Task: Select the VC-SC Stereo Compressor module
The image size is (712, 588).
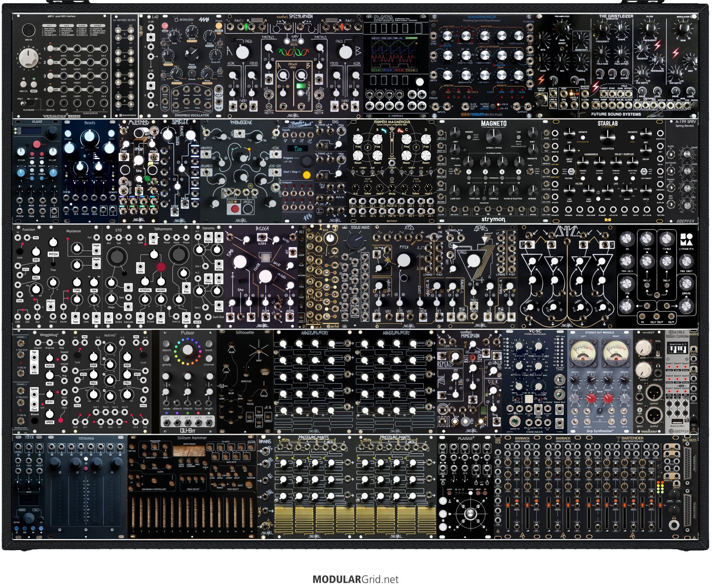Action: pos(535,382)
